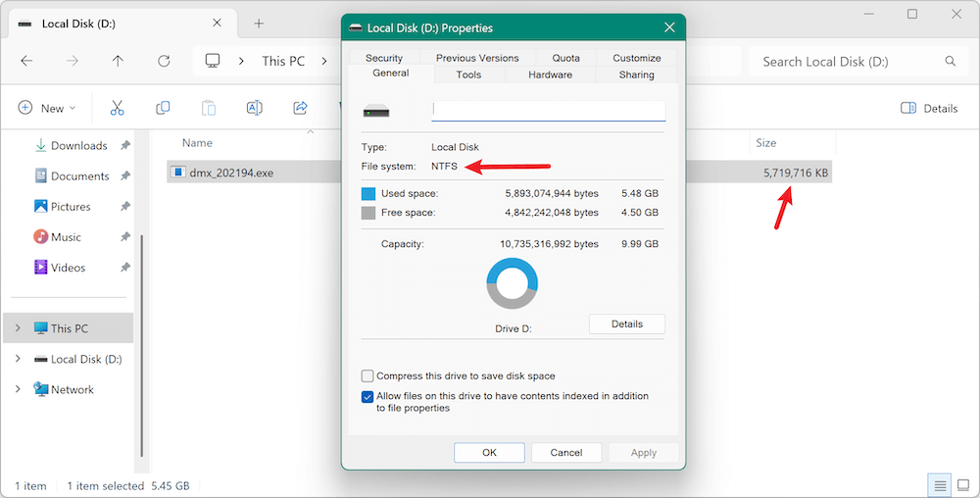
Task: Switch to large thumbnails view icon
Action: pos(963,485)
